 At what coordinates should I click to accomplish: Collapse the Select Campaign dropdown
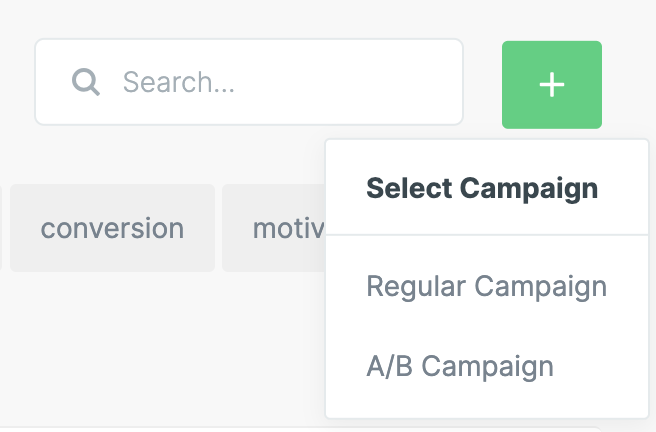552,85
